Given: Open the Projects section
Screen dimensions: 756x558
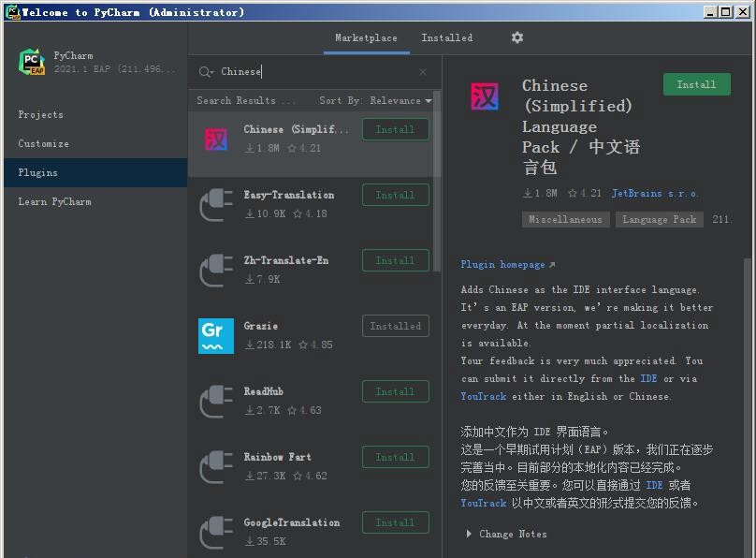Looking at the screenshot, I should tap(95, 115).
